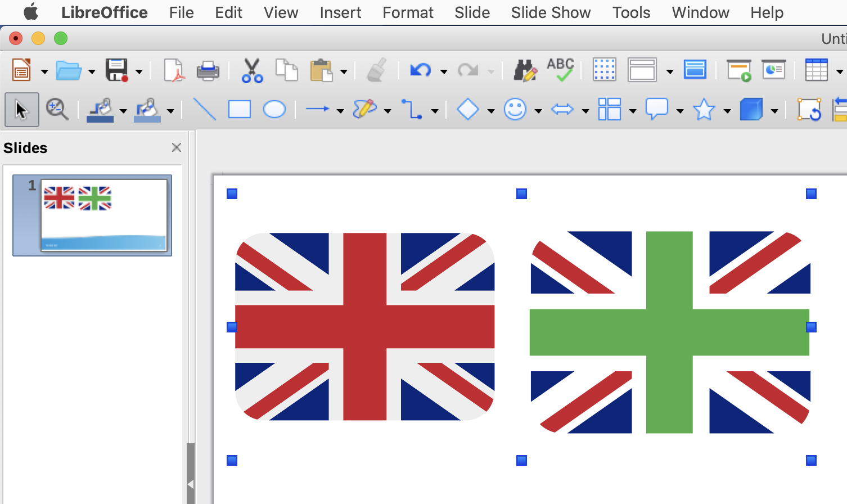Expand the Basic Shapes dropdown arrow
Viewport: 847px width, 504px height.
point(491,111)
